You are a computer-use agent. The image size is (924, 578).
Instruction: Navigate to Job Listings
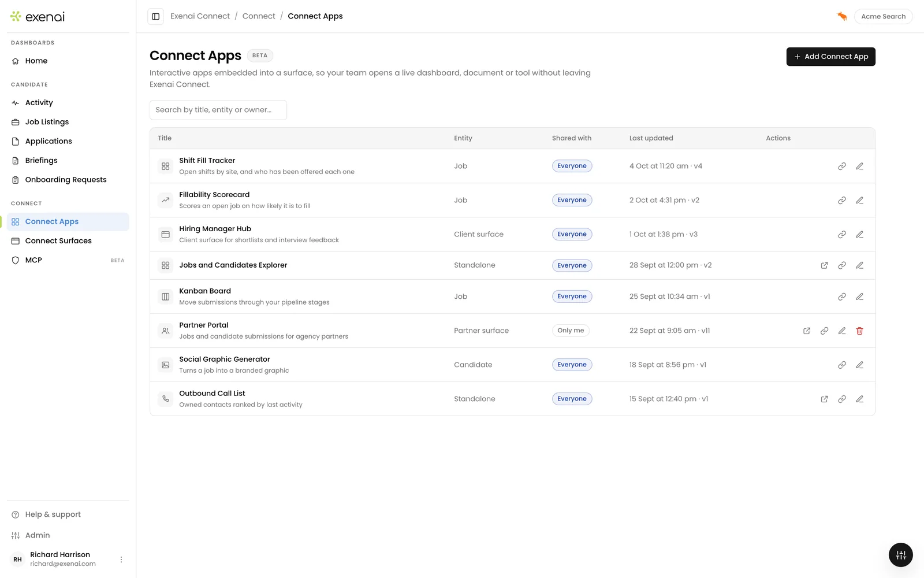click(68, 122)
